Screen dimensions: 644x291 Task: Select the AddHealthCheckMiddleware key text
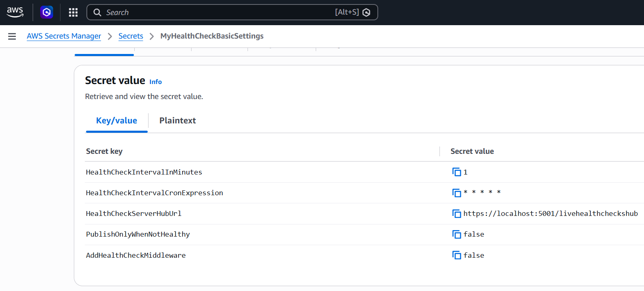[x=136, y=255]
